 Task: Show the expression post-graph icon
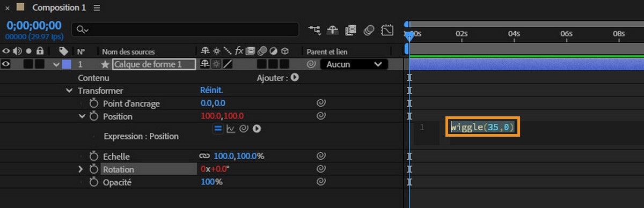231,129
